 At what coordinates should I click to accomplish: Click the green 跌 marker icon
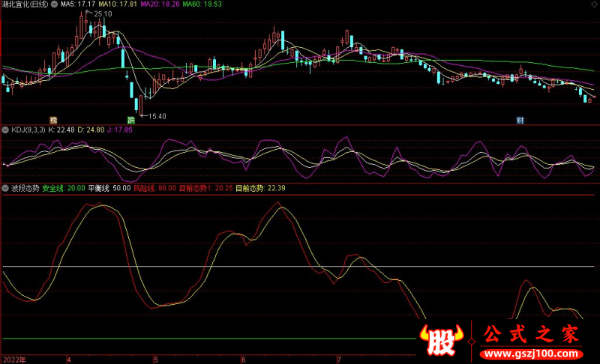131,121
